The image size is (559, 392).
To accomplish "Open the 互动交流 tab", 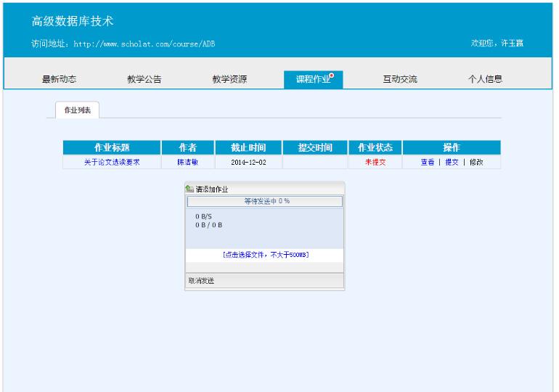I will [x=400, y=79].
